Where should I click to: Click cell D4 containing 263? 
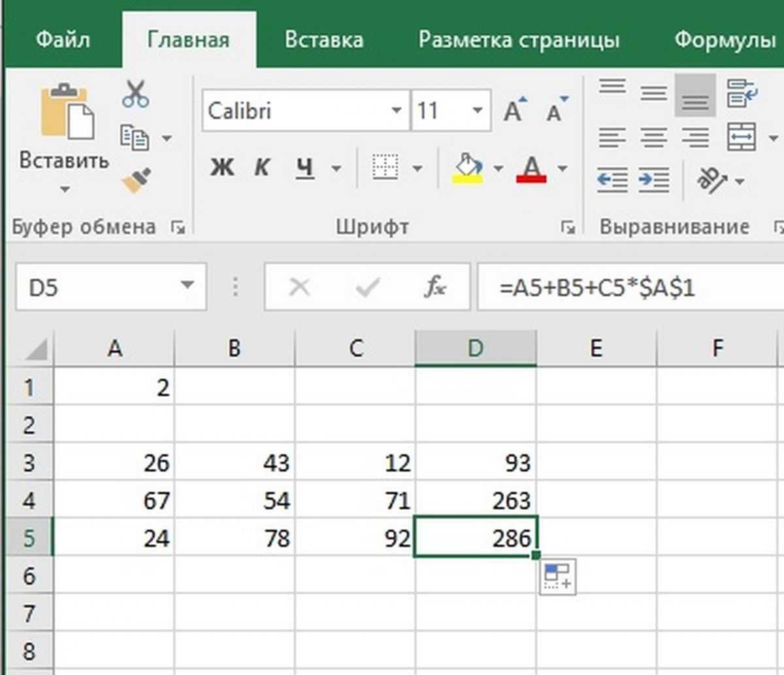(x=476, y=501)
